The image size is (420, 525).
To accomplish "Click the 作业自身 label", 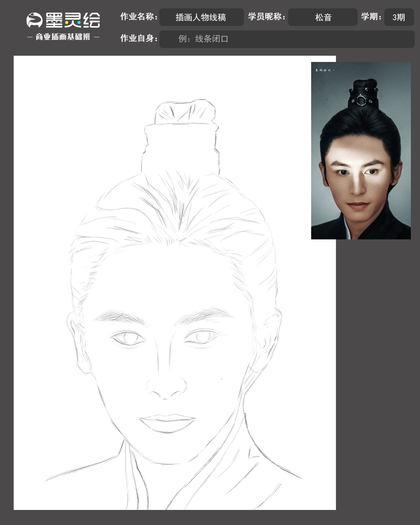I will click(x=139, y=38).
